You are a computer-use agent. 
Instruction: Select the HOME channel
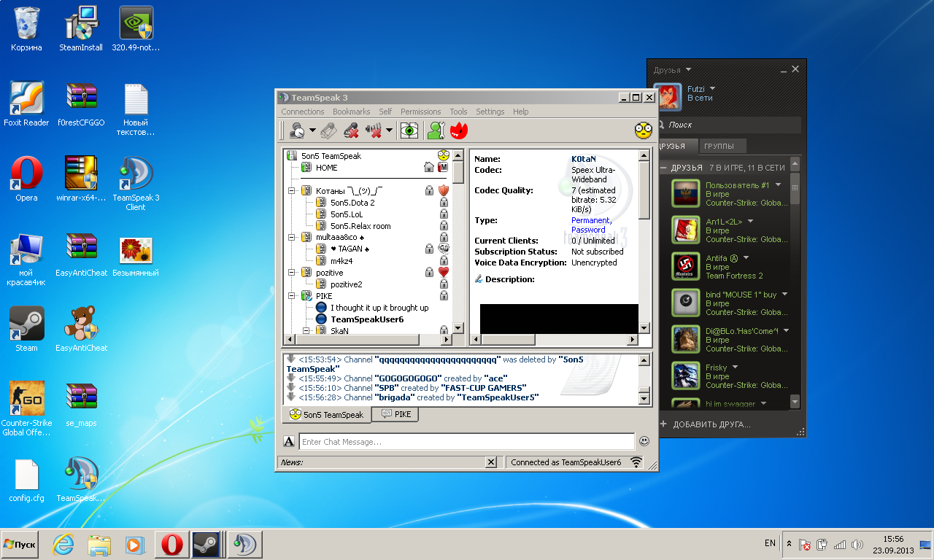(x=327, y=168)
